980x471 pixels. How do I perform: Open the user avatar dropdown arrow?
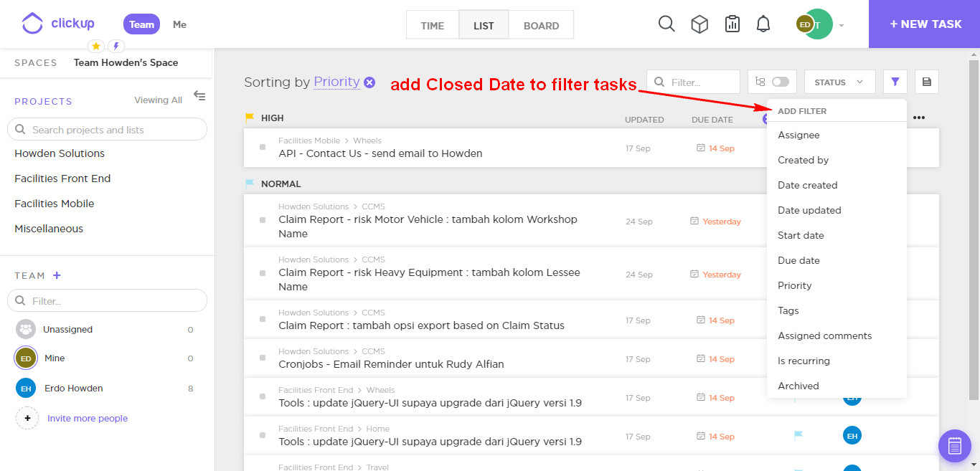pos(842,25)
